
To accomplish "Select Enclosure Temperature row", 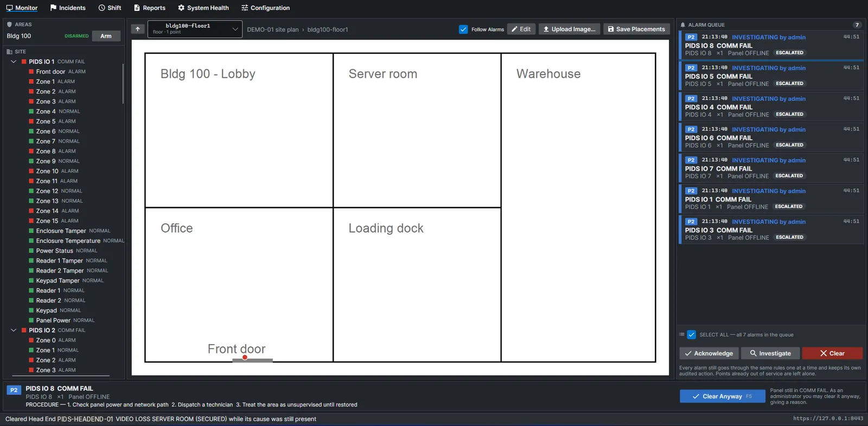I will [x=76, y=241].
